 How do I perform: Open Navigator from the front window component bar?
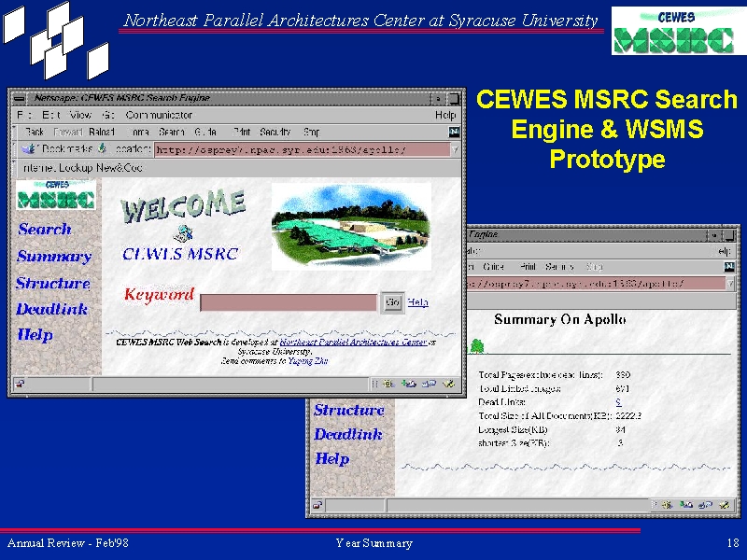[x=388, y=384]
